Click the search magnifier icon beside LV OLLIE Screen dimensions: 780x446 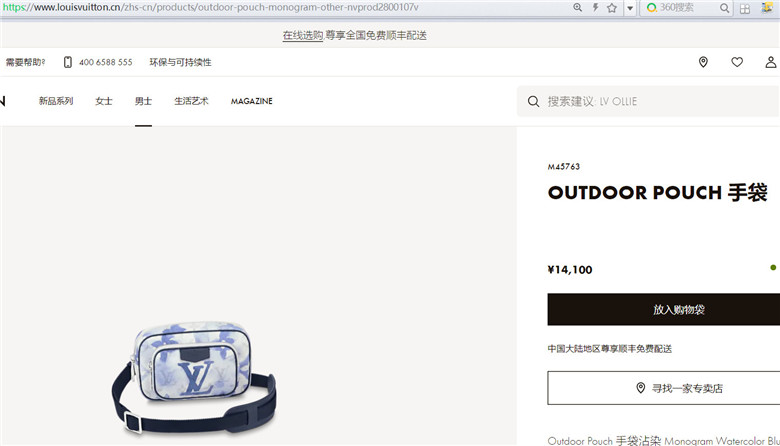coord(533,101)
